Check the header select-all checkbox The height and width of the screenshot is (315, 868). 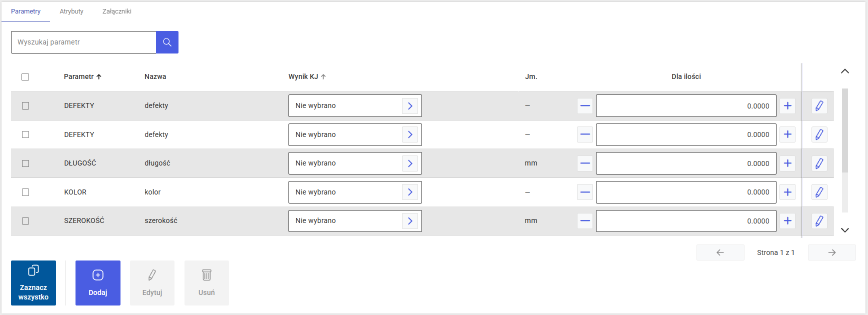(25, 77)
